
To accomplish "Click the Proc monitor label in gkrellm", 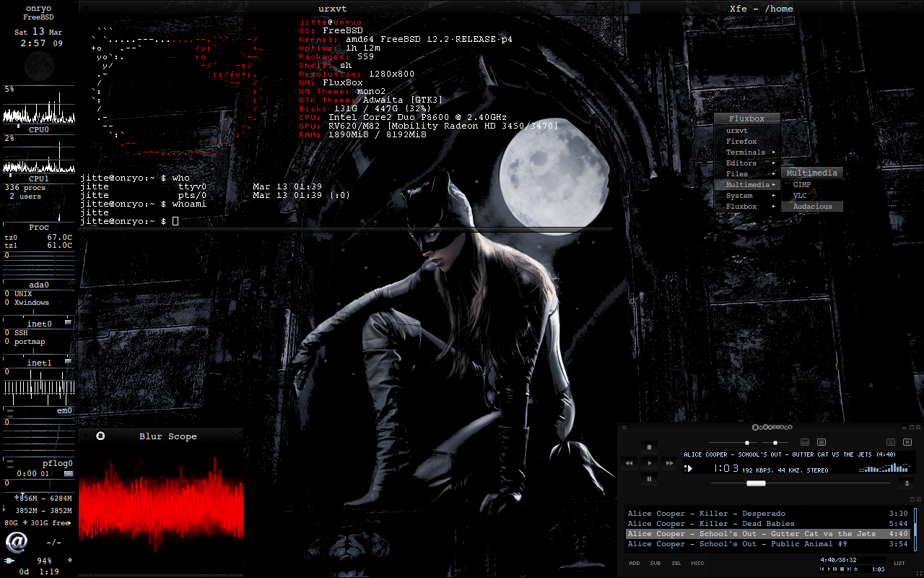I will 39,227.
